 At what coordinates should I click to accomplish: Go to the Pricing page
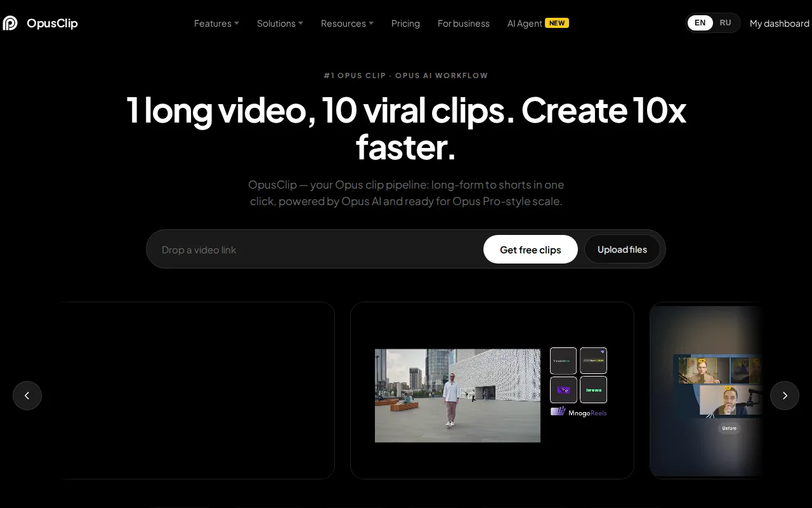tap(405, 23)
